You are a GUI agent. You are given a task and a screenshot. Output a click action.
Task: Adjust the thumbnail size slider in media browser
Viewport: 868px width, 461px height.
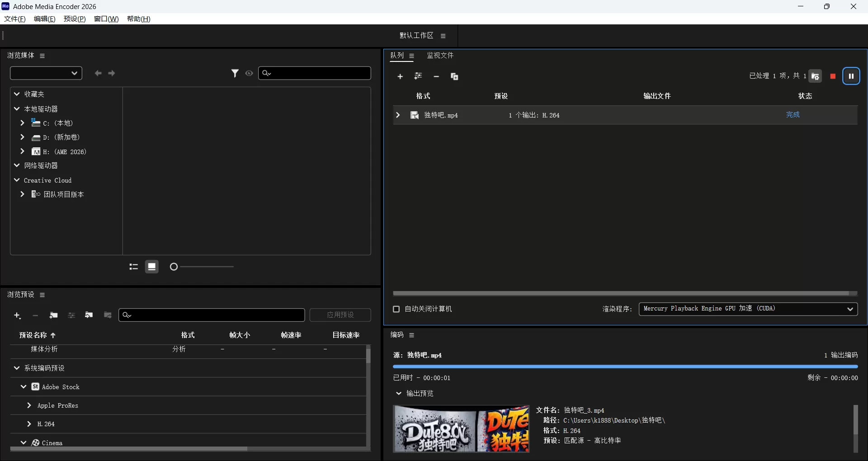tap(174, 267)
